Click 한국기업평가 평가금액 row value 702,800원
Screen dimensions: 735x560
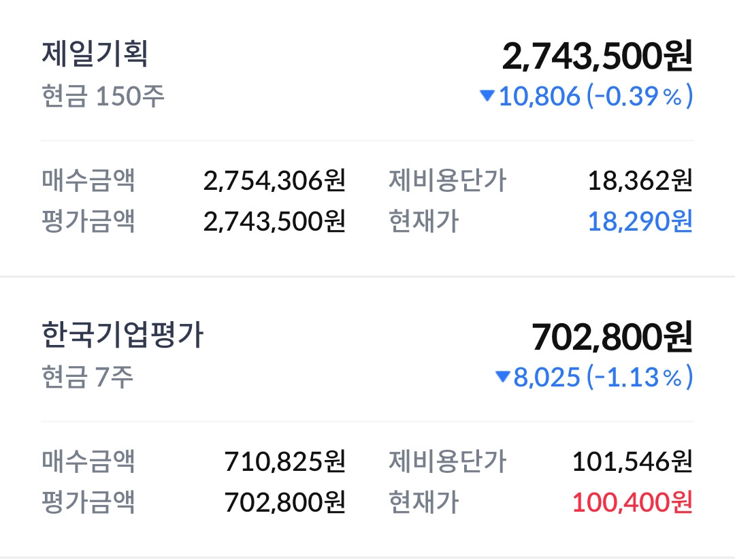point(285,502)
